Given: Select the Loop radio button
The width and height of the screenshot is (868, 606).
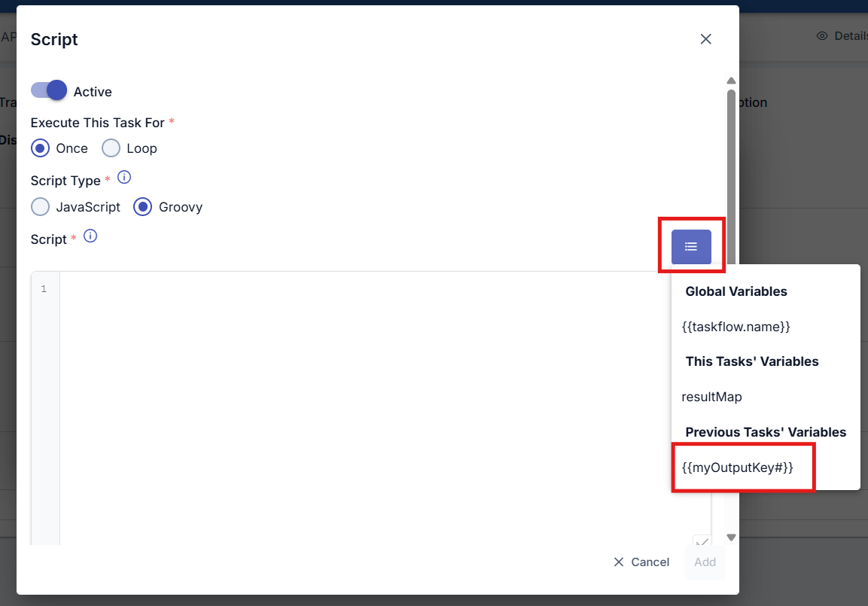Looking at the screenshot, I should click(110, 148).
